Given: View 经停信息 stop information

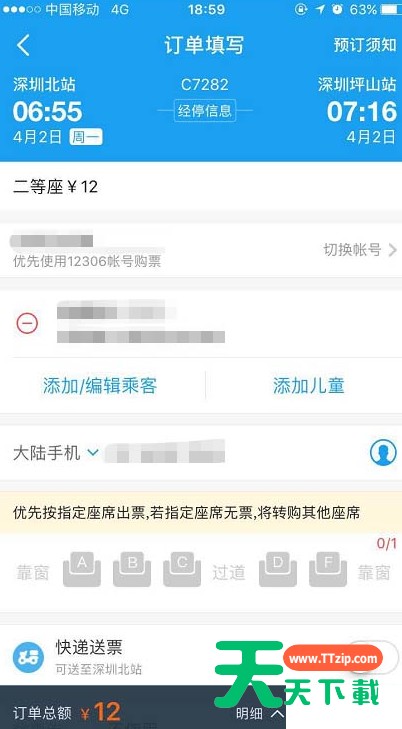Looking at the screenshot, I should click(x=205, y=111).
